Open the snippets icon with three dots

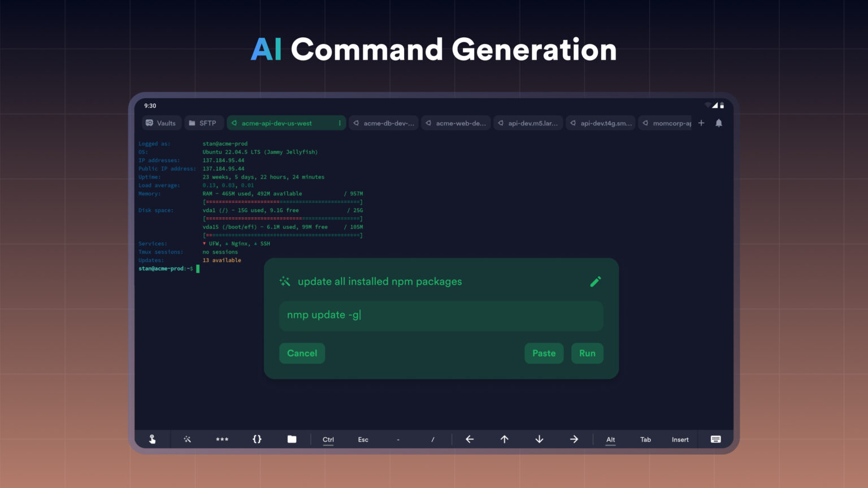click(222, 439)
